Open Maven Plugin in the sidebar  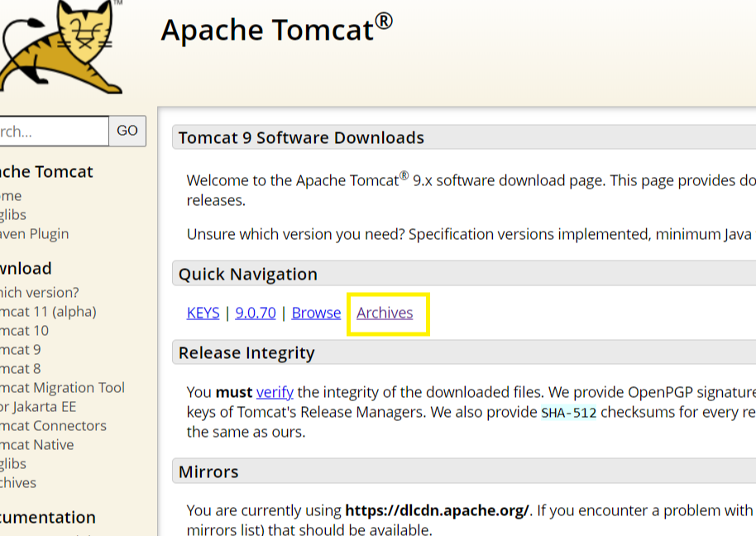tap(34, 234)
